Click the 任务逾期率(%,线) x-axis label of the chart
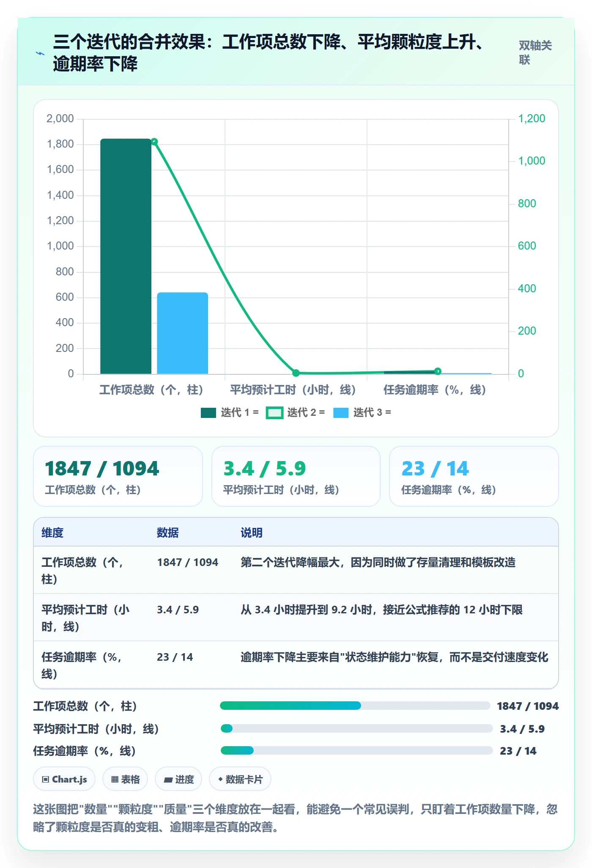The image size is (592, 868). pos(435,390)
